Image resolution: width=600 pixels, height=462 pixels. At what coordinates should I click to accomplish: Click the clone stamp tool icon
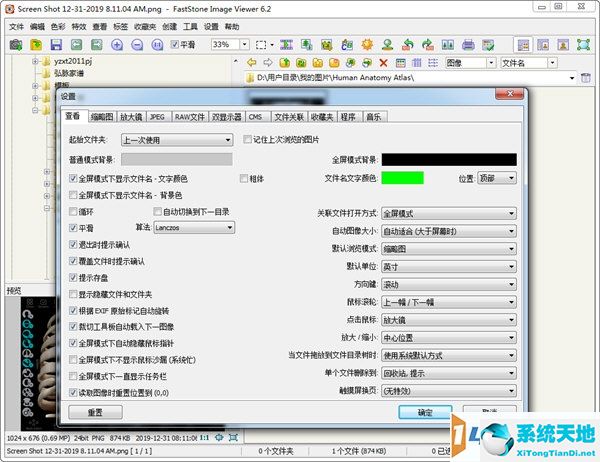pos(387,45)
